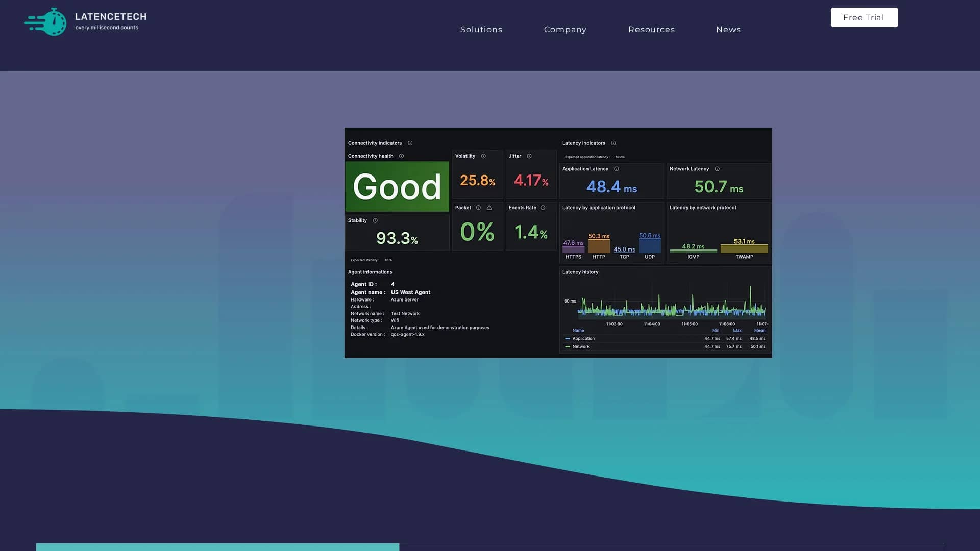
Task: Click the LATENCETECH brand name text
Action: [111, 17]
